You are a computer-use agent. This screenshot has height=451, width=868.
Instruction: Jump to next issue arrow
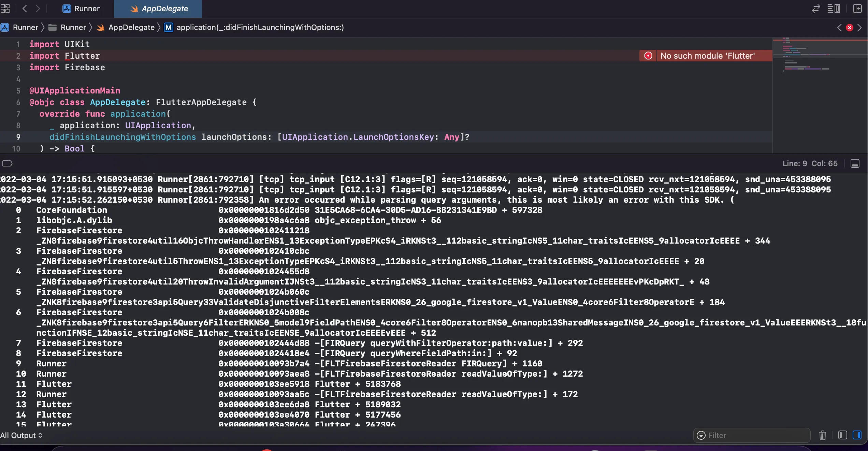860,28
